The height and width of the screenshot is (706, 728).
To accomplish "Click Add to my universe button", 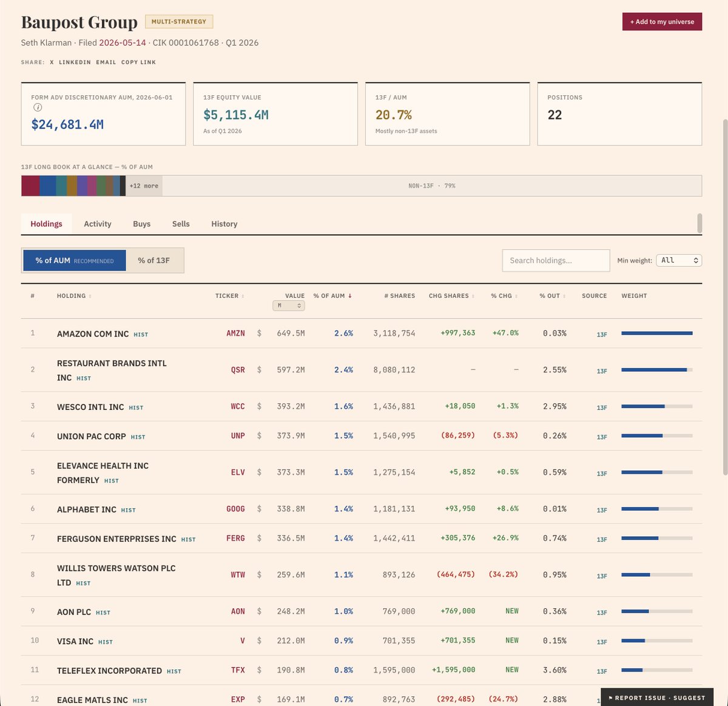I will pos(662,22).
